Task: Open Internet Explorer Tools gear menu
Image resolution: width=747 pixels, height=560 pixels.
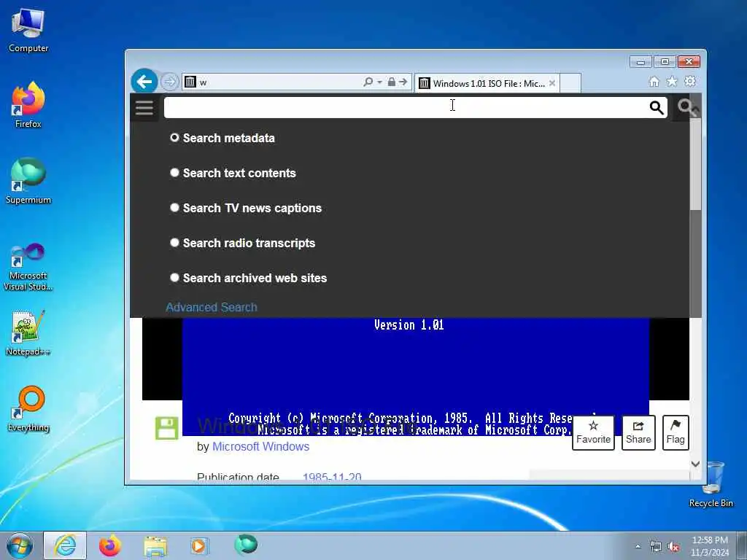Action: [x=690, y=82]
